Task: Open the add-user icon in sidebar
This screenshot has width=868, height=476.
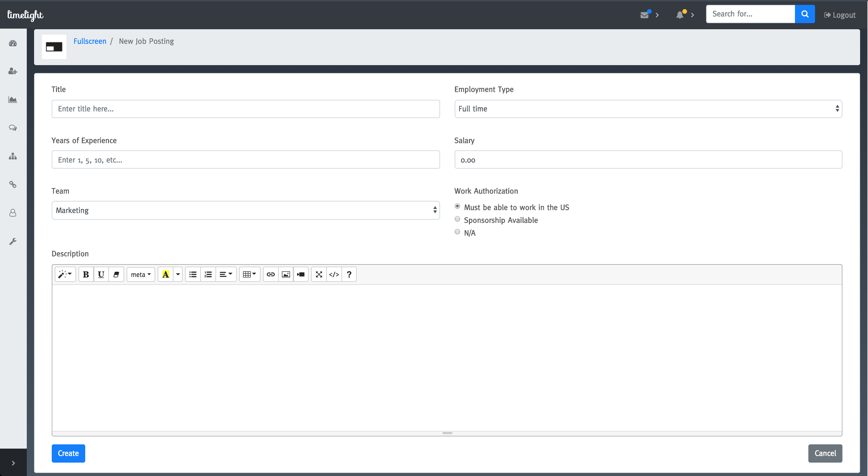Action: click(x=13, y=71)
